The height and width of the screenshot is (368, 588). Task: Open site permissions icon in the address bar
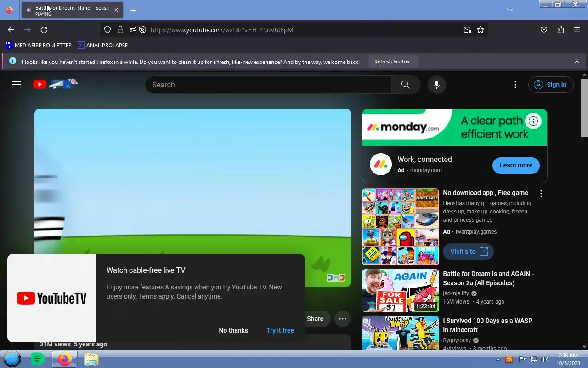click(133, 30)
